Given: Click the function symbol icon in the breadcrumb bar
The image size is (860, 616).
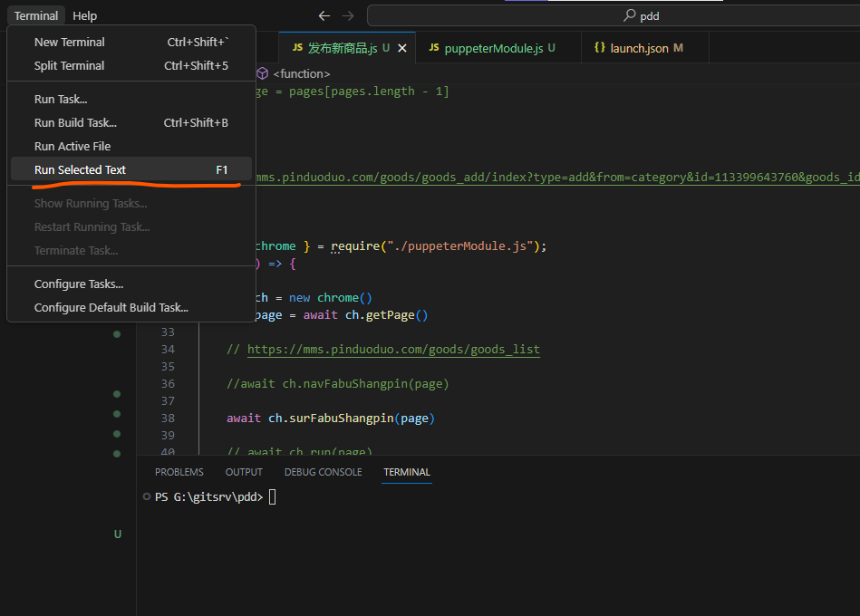Looking at the screenshot, I should (262, 73).
